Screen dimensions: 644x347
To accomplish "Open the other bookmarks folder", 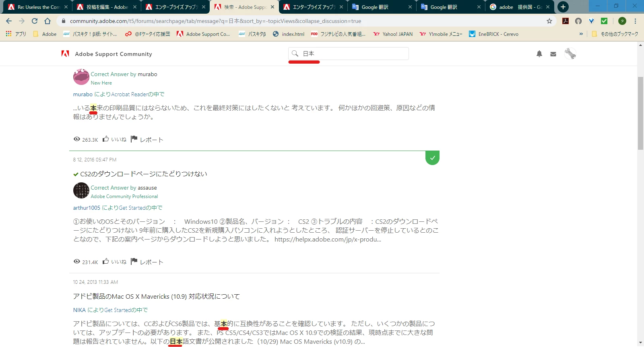I will (x=615, y=34).
